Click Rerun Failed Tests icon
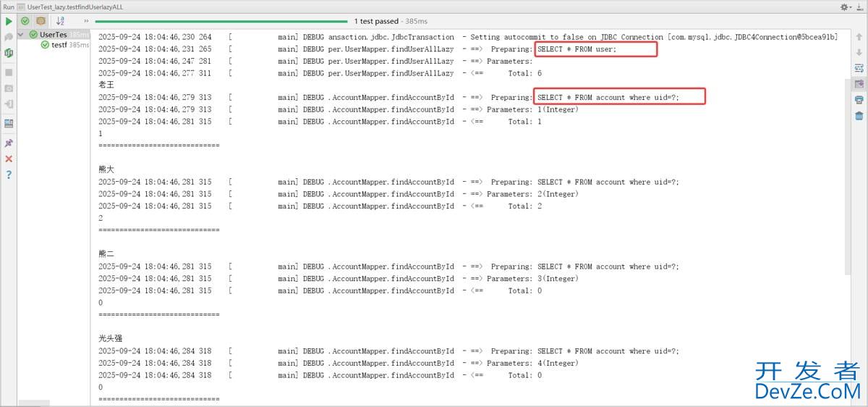 [x=9, y=37]
